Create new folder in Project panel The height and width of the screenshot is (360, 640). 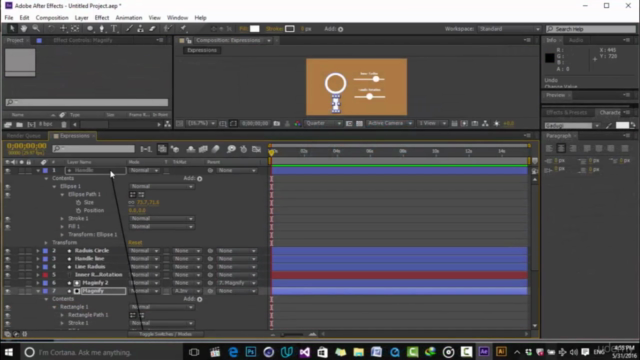[19, 124]
